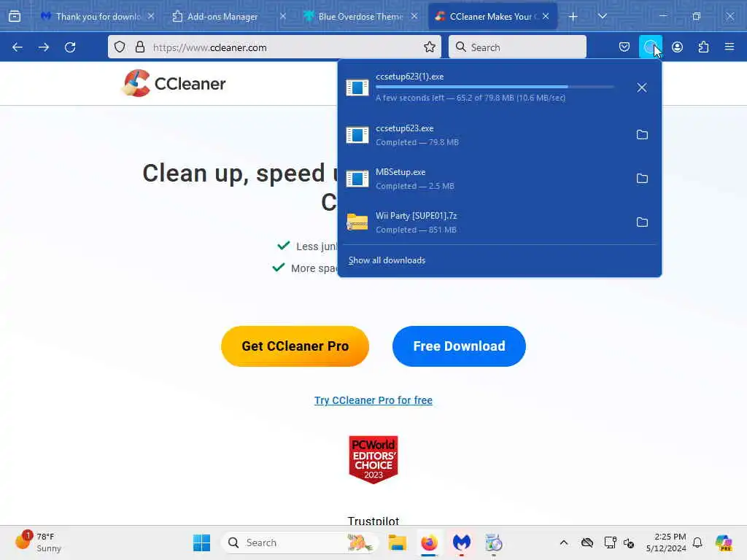Toggle the downloads panel button
747x560 pixels.
tap(650, 47)
